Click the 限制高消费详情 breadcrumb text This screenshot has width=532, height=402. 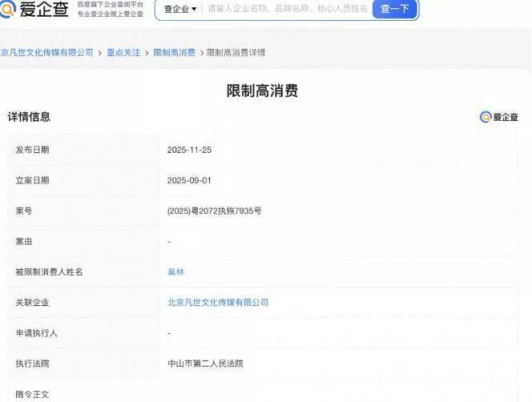pyautogui.click(x=236, y=53)
